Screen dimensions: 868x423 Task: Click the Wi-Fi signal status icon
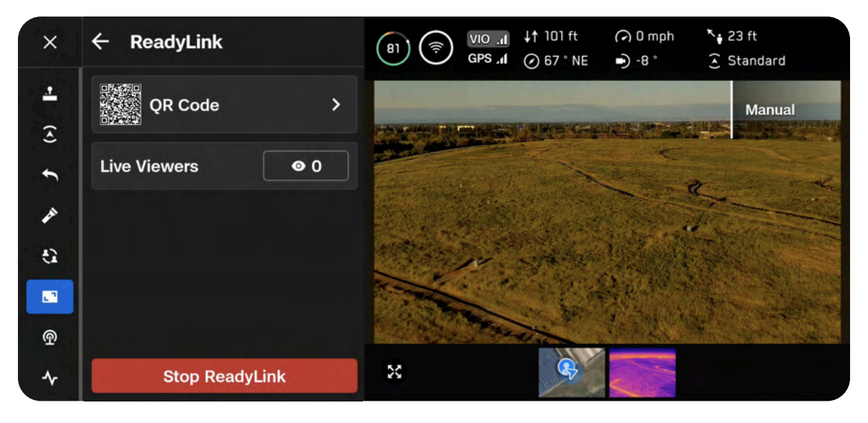point(435,49)
